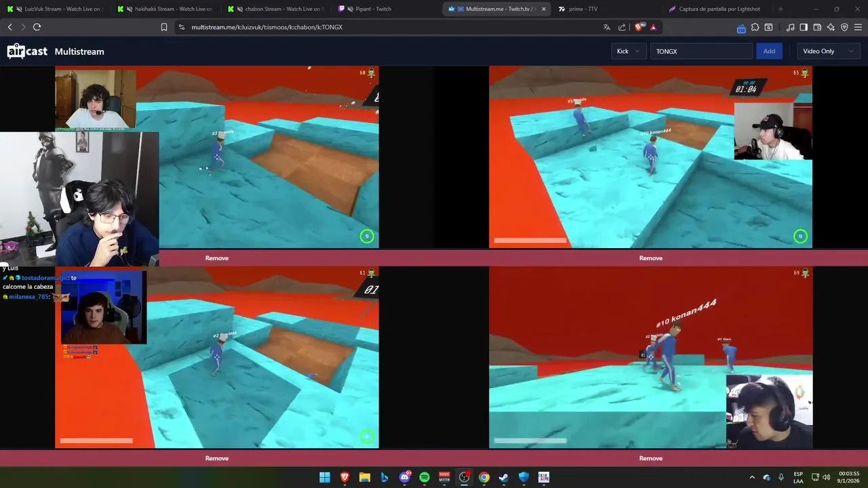Click the multistream.me address bar URL
Screen dimensions: 868x488
coord(267,27)
